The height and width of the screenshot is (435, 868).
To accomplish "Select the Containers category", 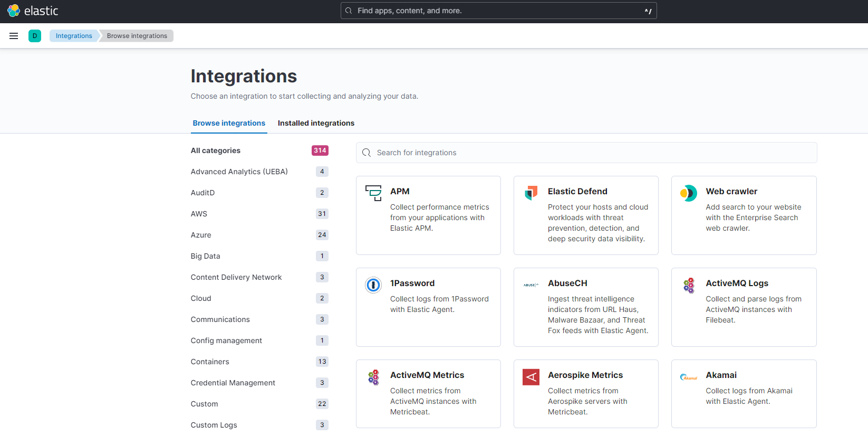I will [x=210, y=362].
